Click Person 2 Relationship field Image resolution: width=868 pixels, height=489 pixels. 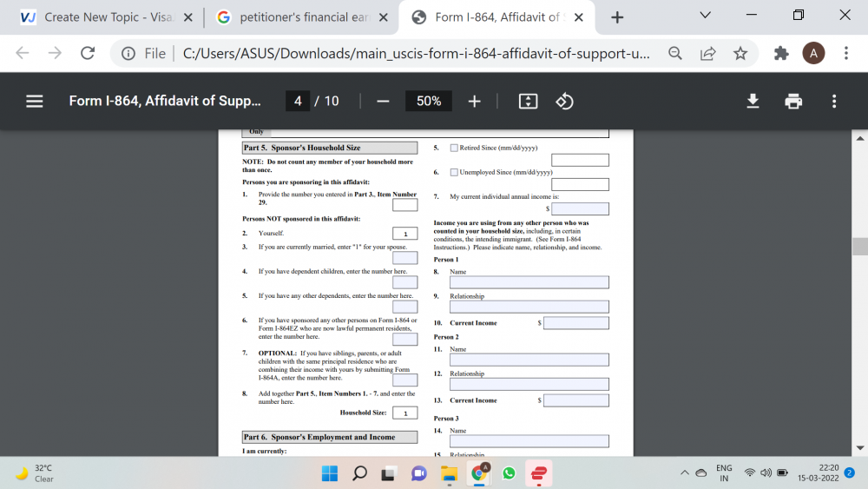pos(529,384)
